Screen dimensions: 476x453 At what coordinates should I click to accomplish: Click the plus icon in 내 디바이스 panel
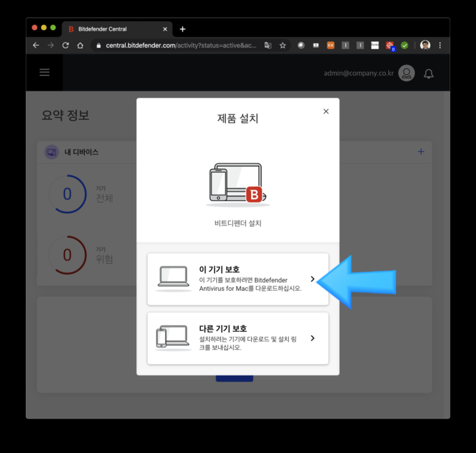click(x=421, y=152)
